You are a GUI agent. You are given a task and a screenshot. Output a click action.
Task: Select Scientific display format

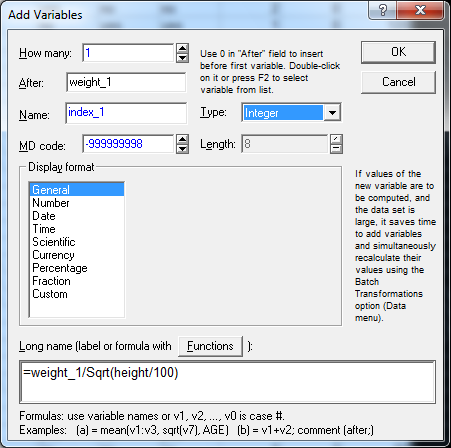coord(77,242)
